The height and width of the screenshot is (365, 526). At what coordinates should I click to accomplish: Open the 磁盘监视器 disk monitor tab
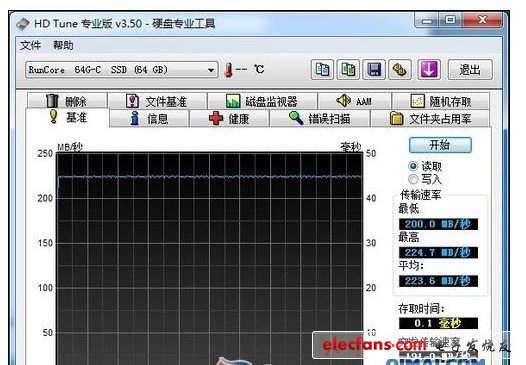(x=262, y=101)
